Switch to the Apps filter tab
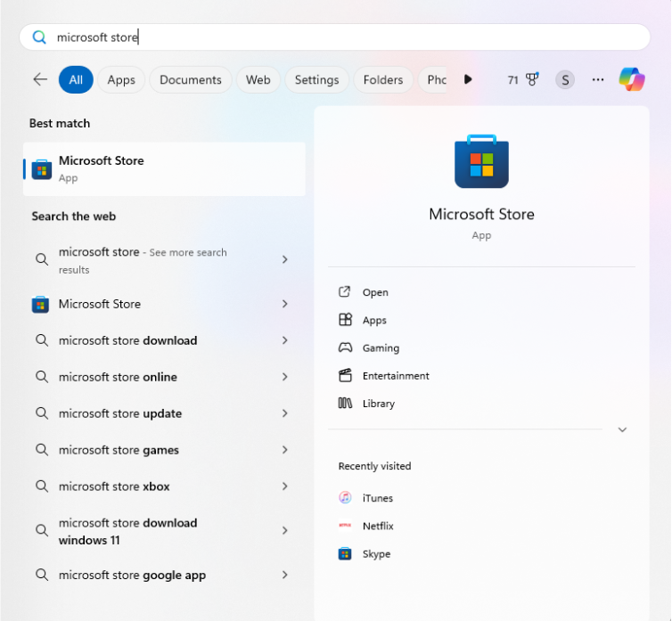Screen dimensions: 672x621 click(x=121, y=79)
